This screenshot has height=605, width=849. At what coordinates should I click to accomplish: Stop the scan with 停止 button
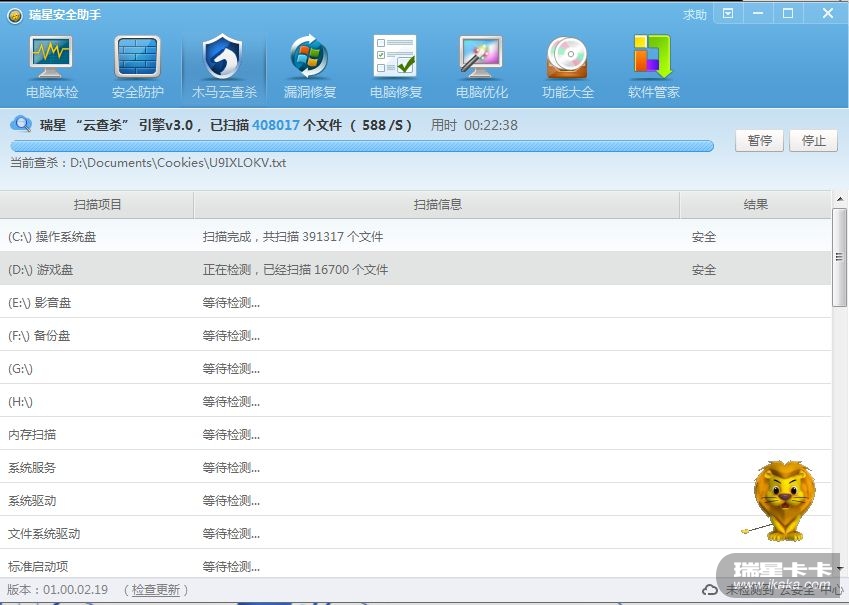pyautogui.click(x=813, y=141)
